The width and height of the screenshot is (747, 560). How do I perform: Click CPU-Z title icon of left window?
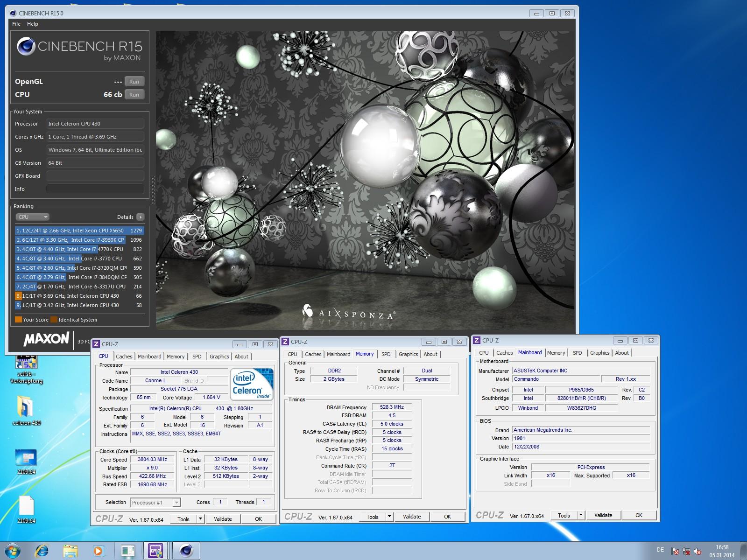[x=97, y=344]
